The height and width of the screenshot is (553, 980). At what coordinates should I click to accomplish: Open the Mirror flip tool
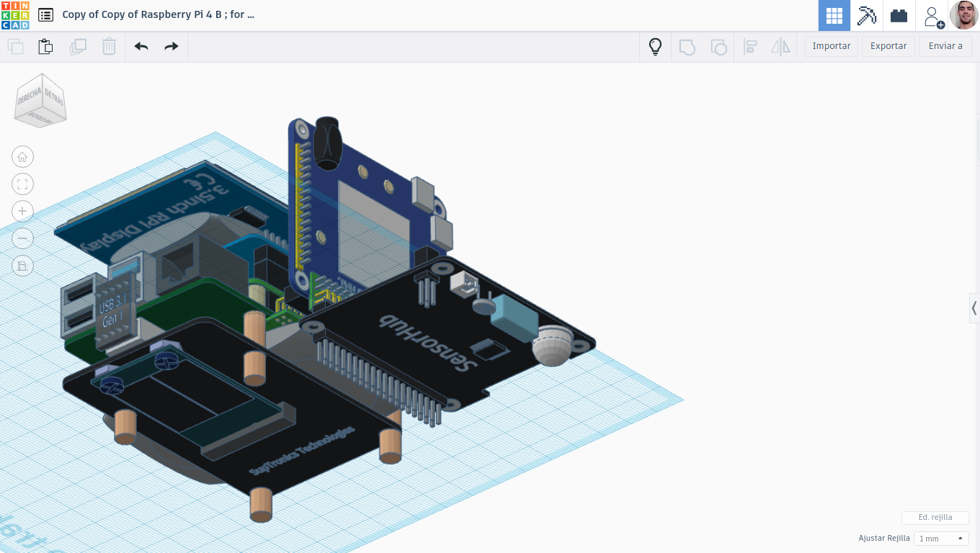780,47
